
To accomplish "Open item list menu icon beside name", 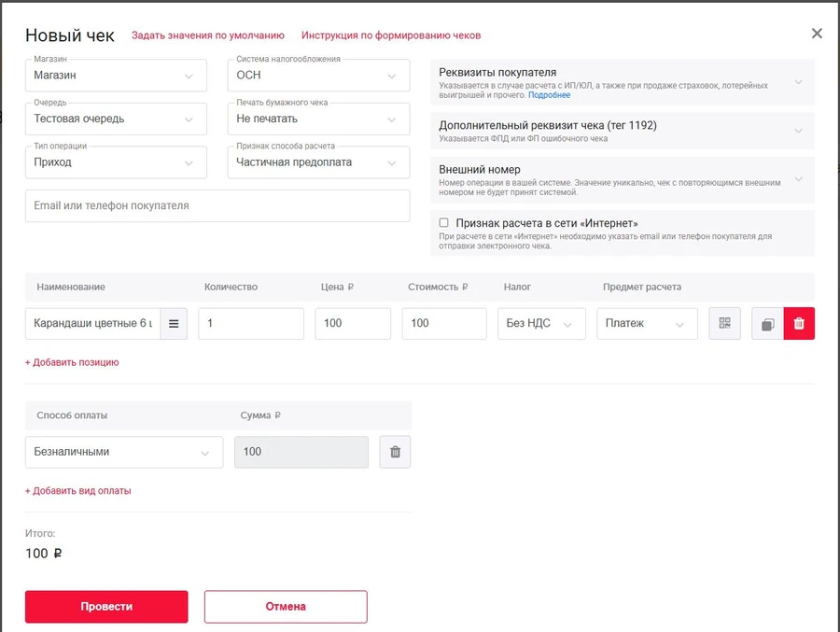I will [x=174, y=324].
